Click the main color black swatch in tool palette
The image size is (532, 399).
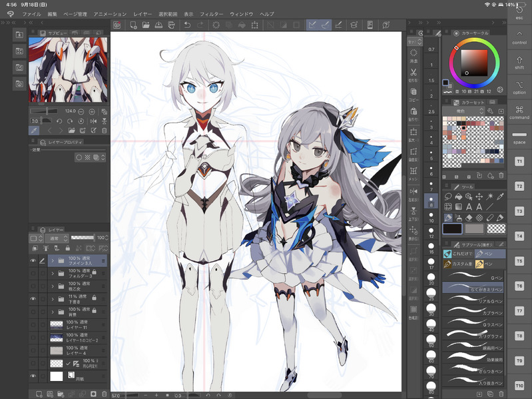tap(452, 228)
